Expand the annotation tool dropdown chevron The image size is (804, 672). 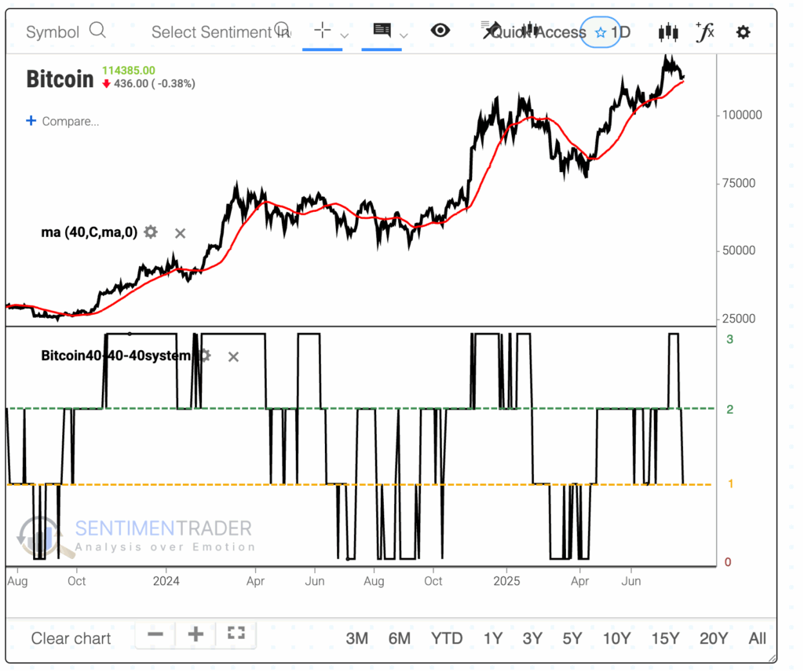[x=403, y=35]
